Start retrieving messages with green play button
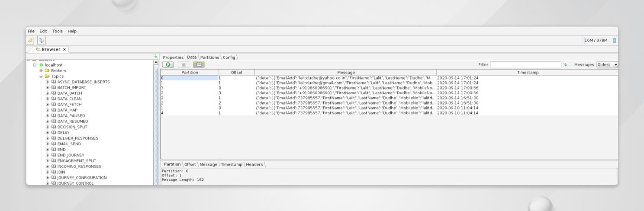 tap(168, 65)
